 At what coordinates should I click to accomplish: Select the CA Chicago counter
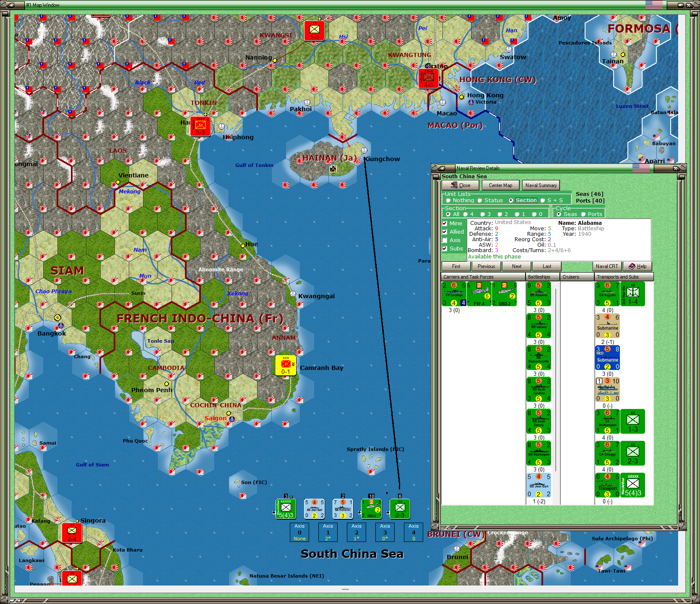point(607,453)
